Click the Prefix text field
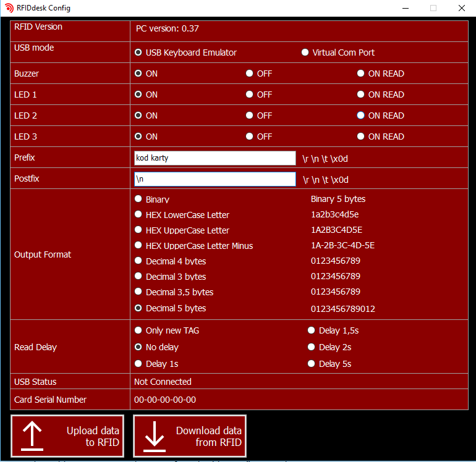The height and width of the screenshot is (462, 476). tap(215, 158)
